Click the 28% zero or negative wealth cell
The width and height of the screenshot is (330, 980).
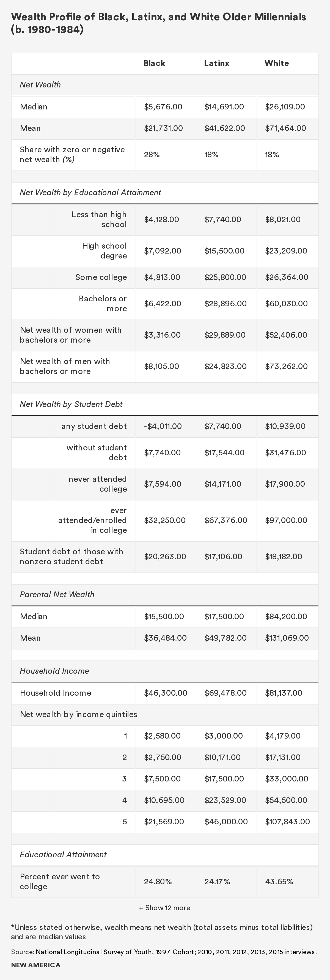pyautogui.click(x=152, y=155)
